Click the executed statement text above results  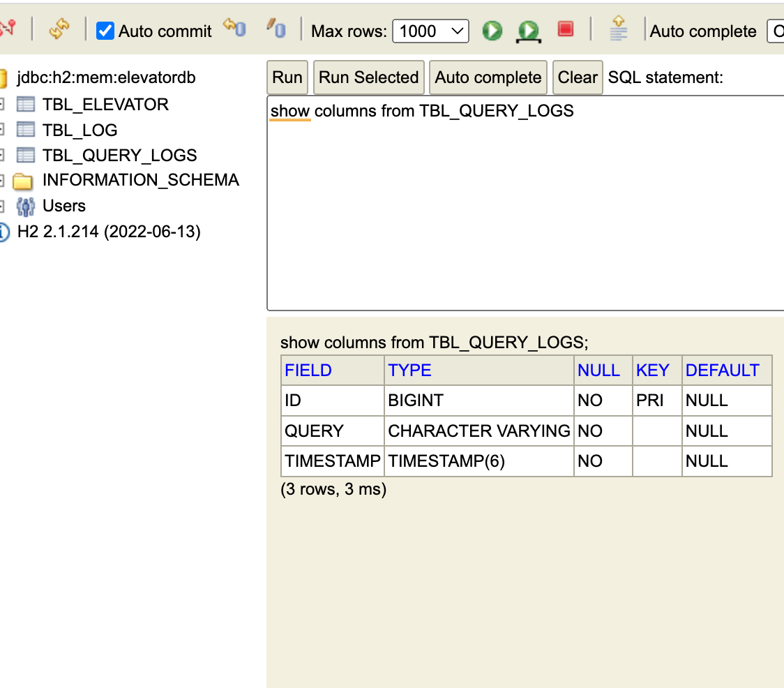[435, 342]
